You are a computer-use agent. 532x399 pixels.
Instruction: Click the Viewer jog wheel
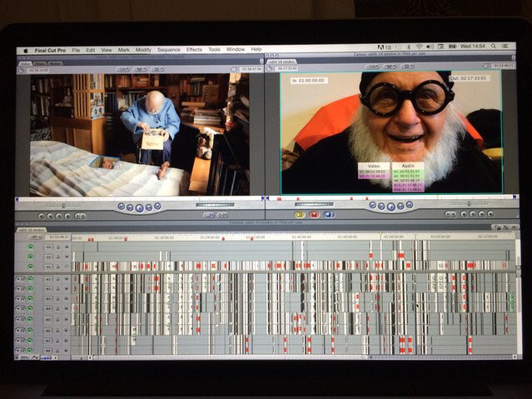point(215,205)
